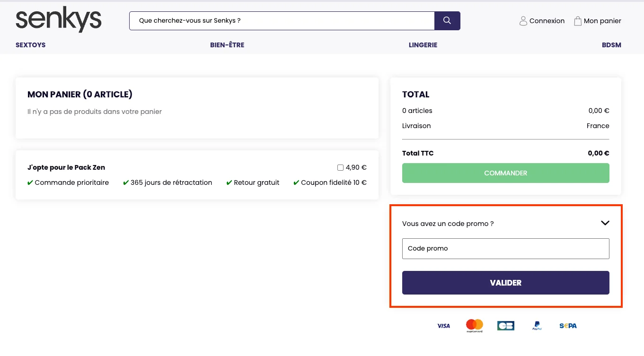Open the LINGERIE category menu
The height and width of the screenshot is (356, 644).
pyautogui.click(x=423, y=45)
